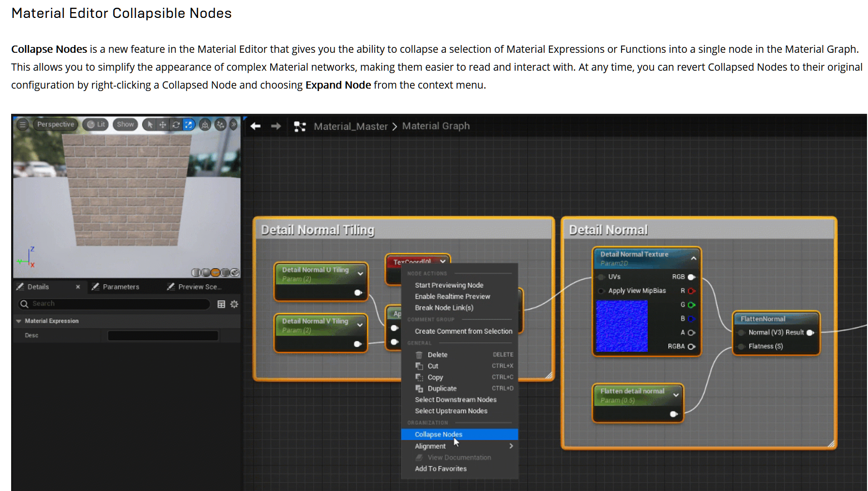868x491 pixels.
Task: Collapse the Material Expression section
Action: coord(19,321)
